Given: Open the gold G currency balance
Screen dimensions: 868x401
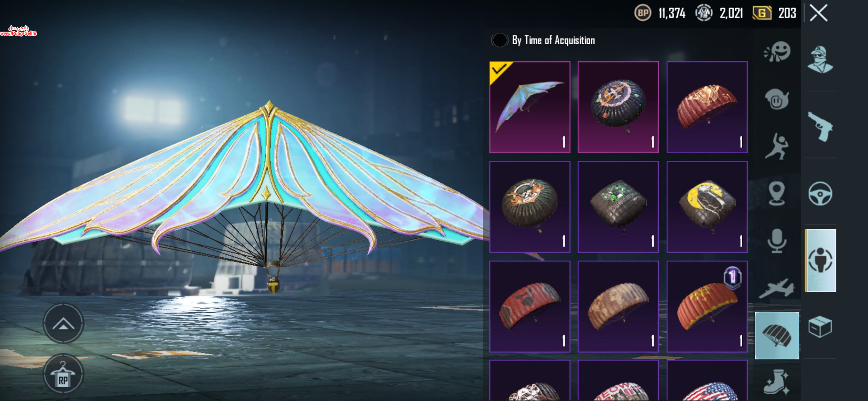Looking at the screenshot, I should [x=774, y=13].
